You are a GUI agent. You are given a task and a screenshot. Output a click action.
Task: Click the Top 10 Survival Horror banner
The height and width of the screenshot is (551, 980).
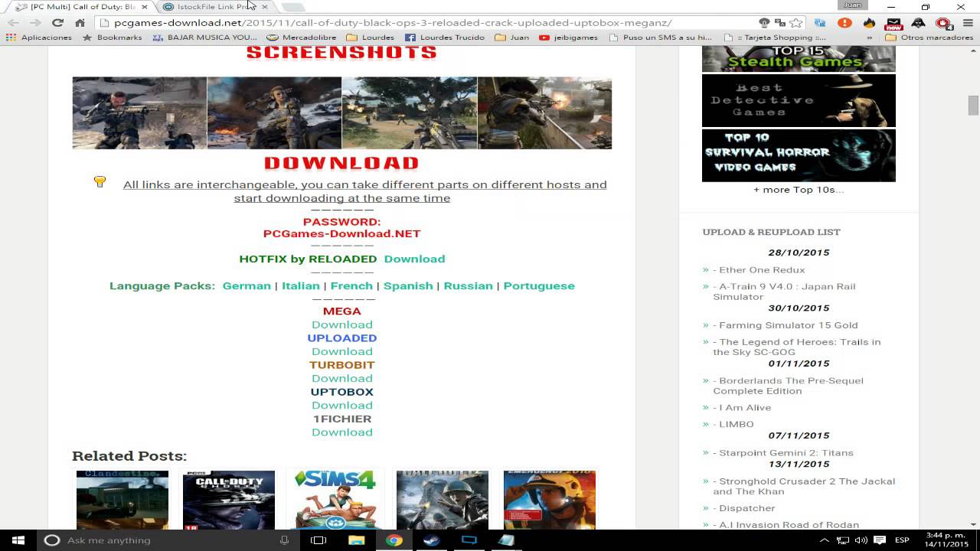click(x=799, y=155)
